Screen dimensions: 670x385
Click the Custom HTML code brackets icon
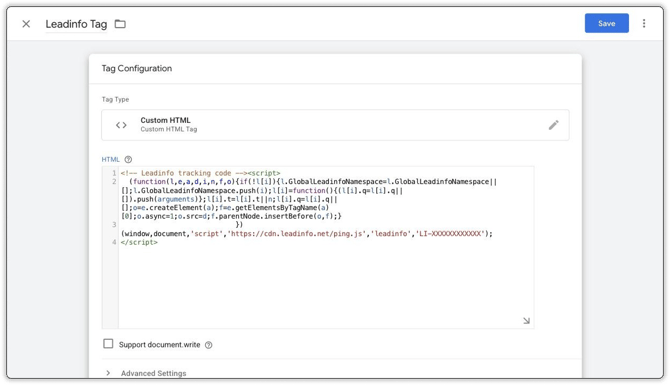coord(121,125)
